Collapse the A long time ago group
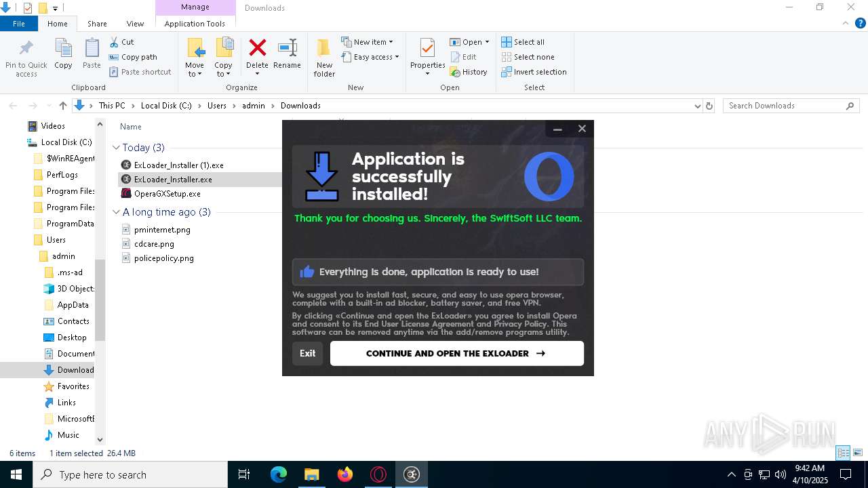The width and height of the screenshot is (868, 488). (117, 212)
